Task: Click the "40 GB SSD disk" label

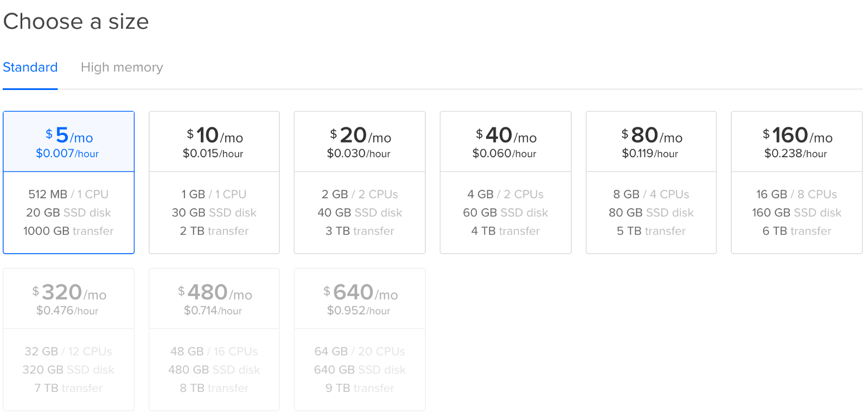Action: point(360,213)
